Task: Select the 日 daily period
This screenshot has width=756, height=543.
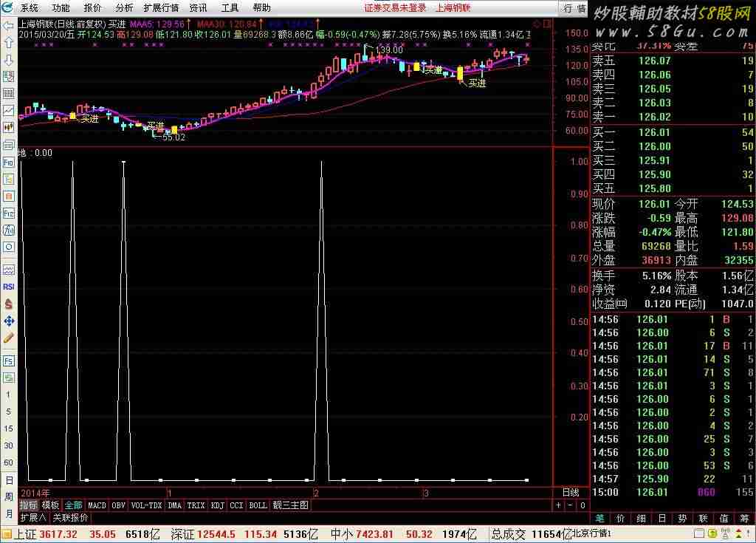Action: pyautogui.click(x=9, y=480)
